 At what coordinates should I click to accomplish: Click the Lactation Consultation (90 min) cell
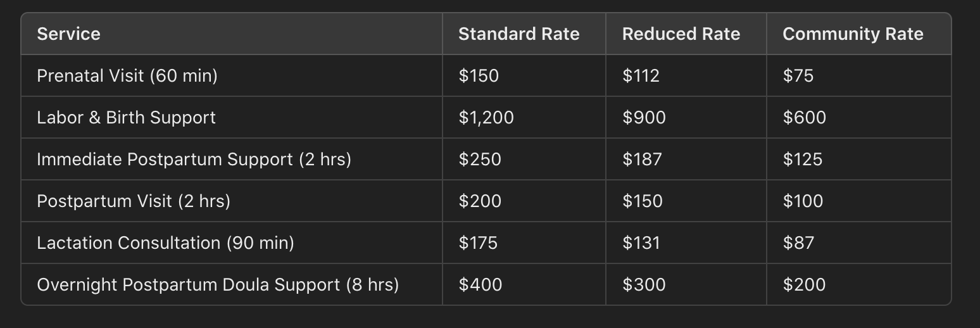coord(232,243)
